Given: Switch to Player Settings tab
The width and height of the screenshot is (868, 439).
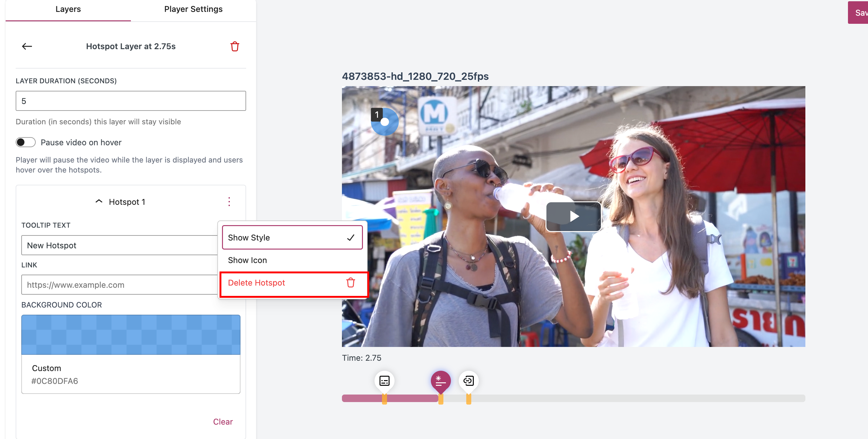Looking at the screenshot, I should pos(193,9).
